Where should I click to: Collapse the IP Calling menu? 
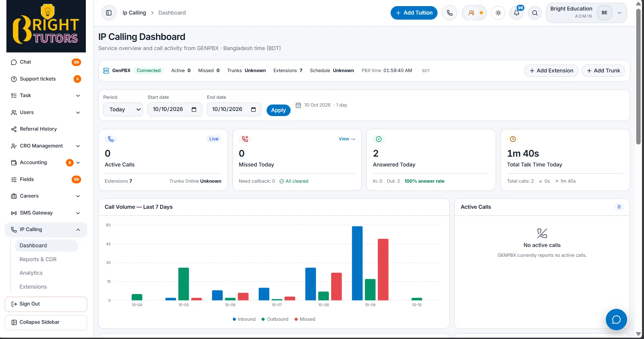click(x=46, y=229)
